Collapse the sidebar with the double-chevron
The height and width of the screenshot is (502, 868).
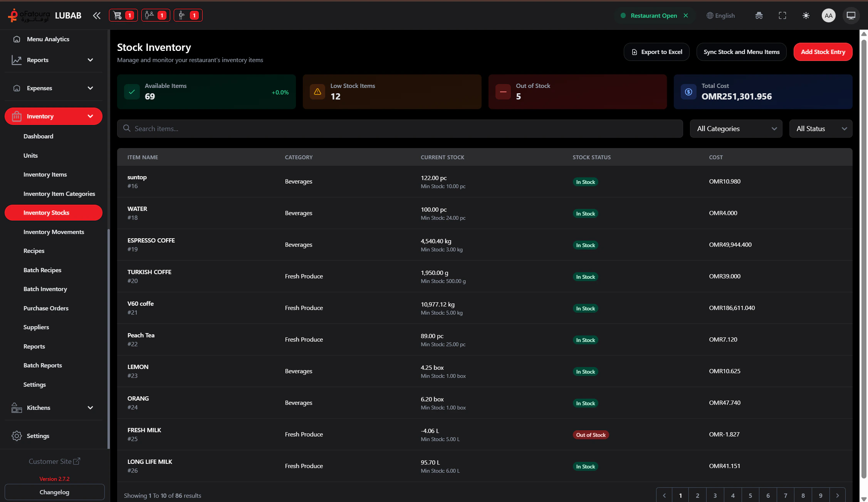[x=96, y=15]
